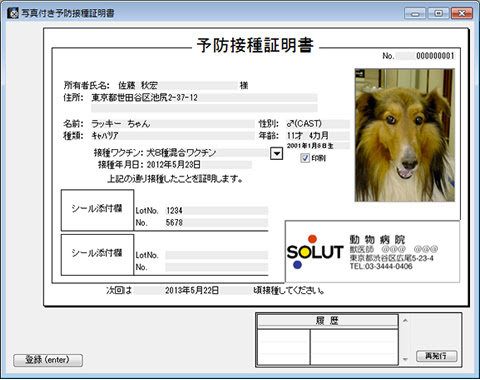
Task: Click the app icon in the title bar
Action: pyautogui.click(x=13, y=13)
